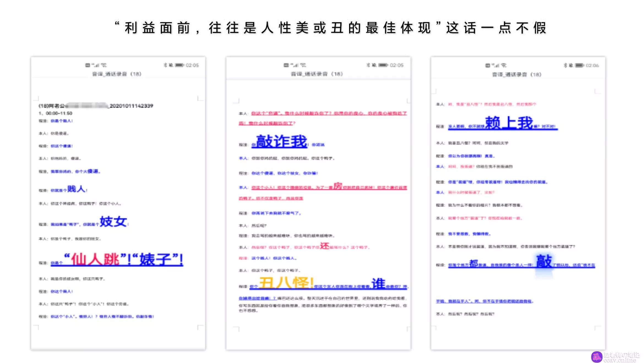Click the enlarged red 还 character

pos(325,246)
